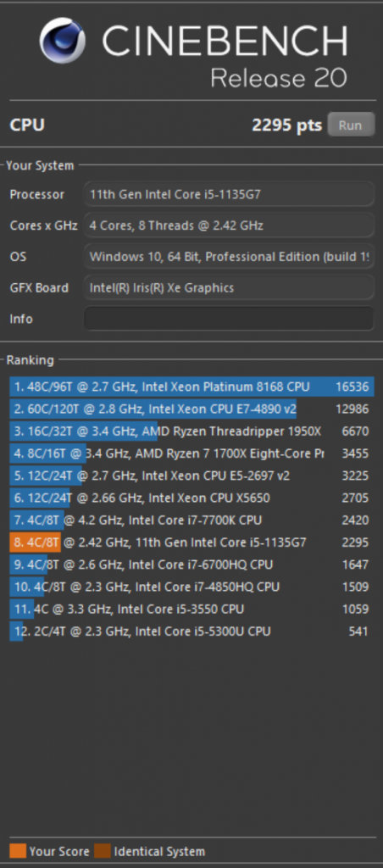Select ranking row 5 Xeon E5-2697 v2

click(x=191, y=476)
